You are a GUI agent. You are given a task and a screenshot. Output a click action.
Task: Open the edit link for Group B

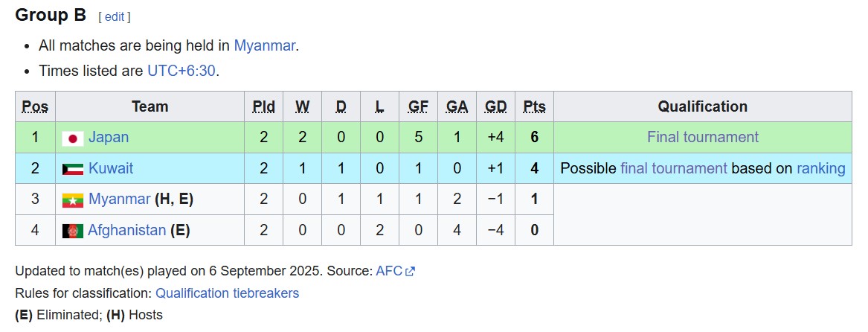click(x=115, y=16)
